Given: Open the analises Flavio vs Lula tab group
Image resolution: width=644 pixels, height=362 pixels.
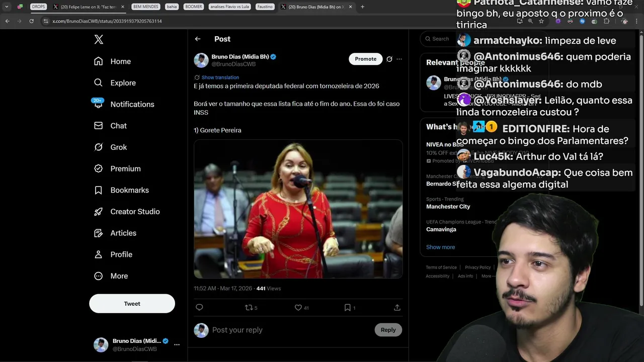Looking at the screenshot, I should [x=229, y=7].
